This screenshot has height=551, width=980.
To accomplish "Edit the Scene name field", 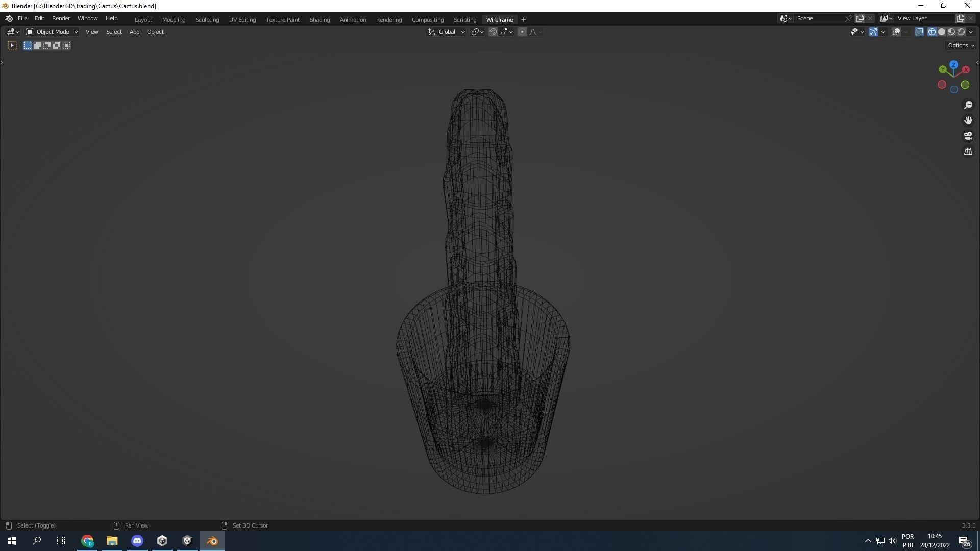I will [x=820, y=18].
